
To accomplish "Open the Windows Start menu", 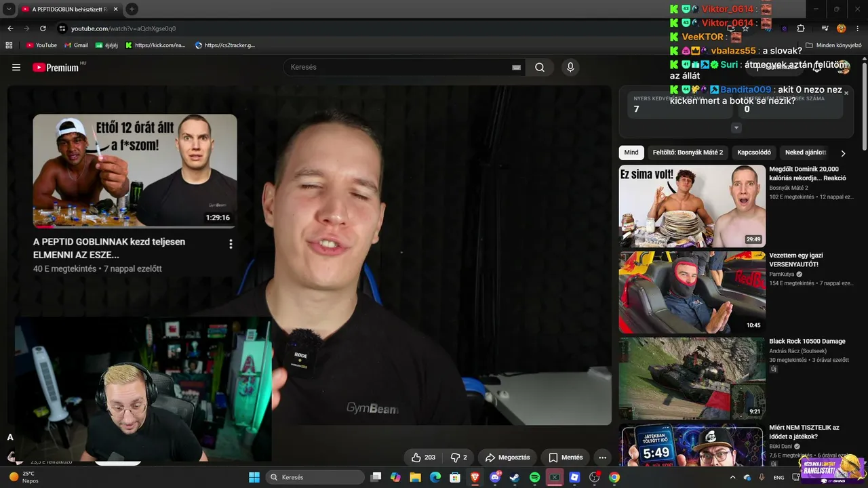I will point(254,477).
